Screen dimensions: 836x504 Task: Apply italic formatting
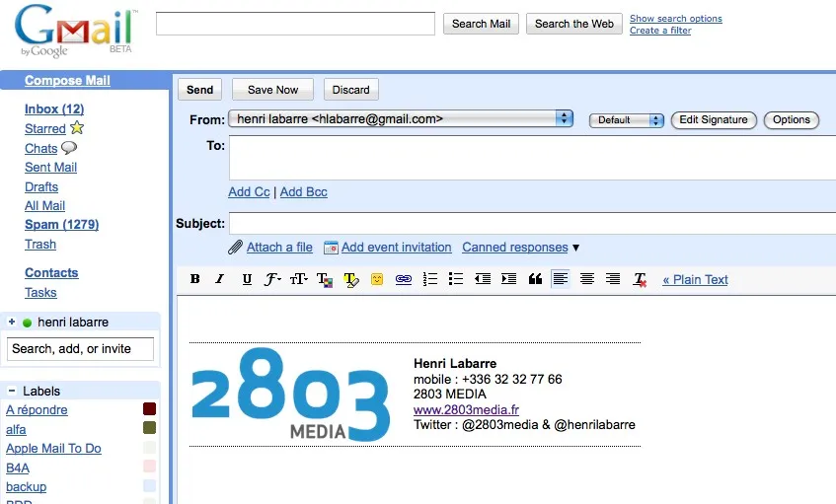(220, 279)
